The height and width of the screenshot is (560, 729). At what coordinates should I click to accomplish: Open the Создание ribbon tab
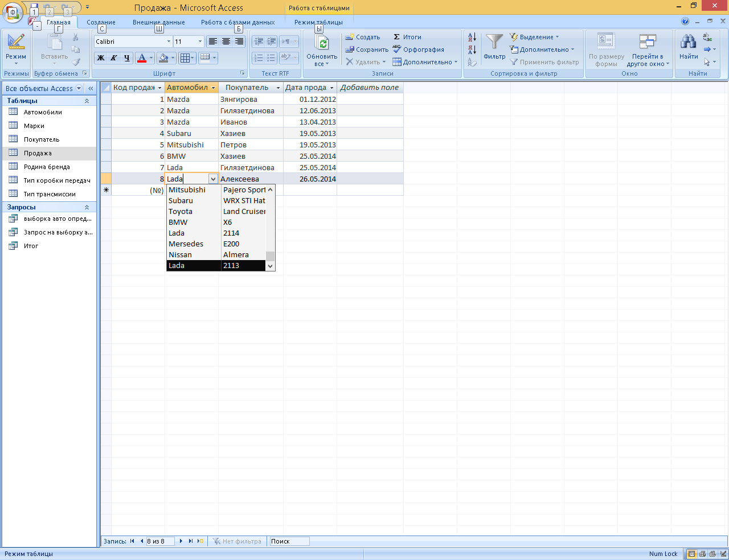(101, 22)
